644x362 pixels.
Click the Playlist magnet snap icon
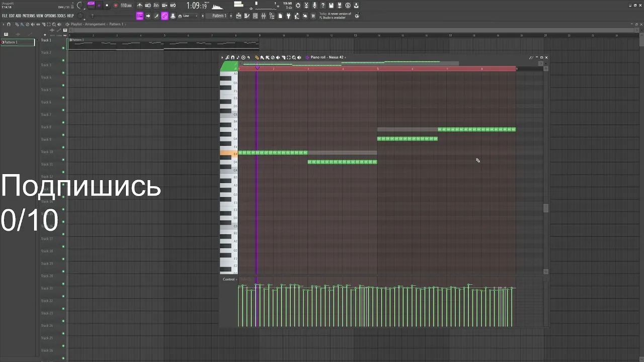click(9, 24)
